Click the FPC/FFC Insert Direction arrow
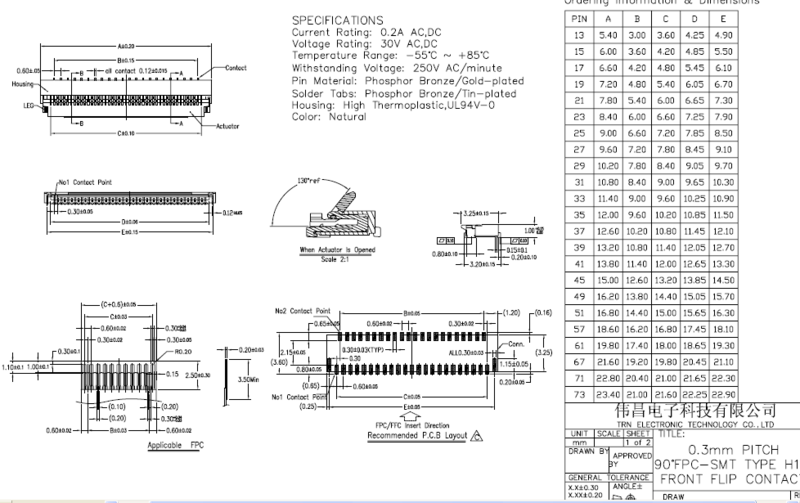The width and height of the screenshot is (800, 503). pos(411,416)
